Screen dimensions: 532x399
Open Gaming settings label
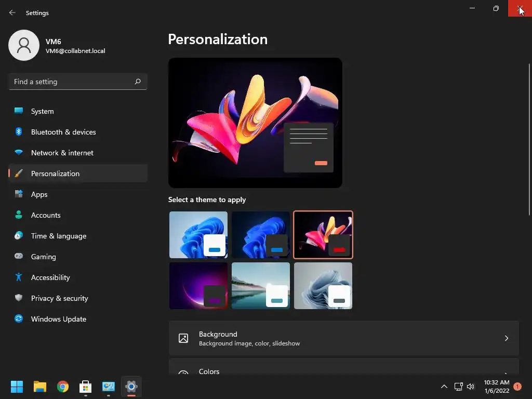point(44,257)
